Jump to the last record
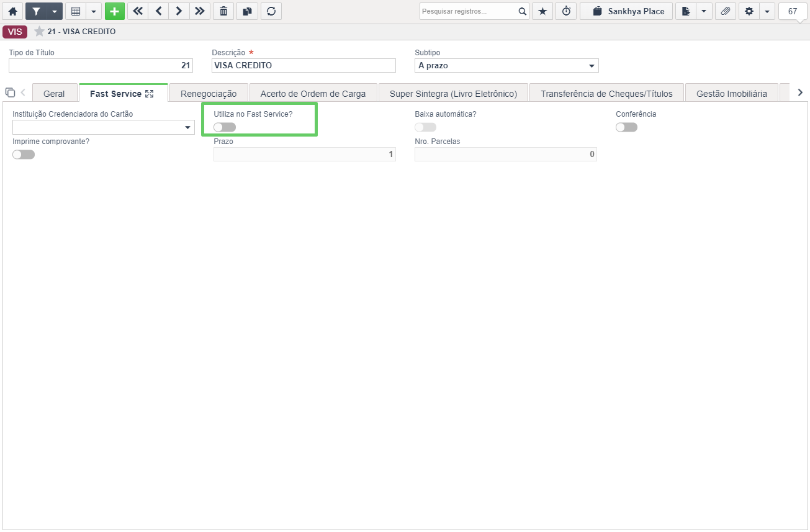This screenshot has width=810, height=532. pos(199,11)
